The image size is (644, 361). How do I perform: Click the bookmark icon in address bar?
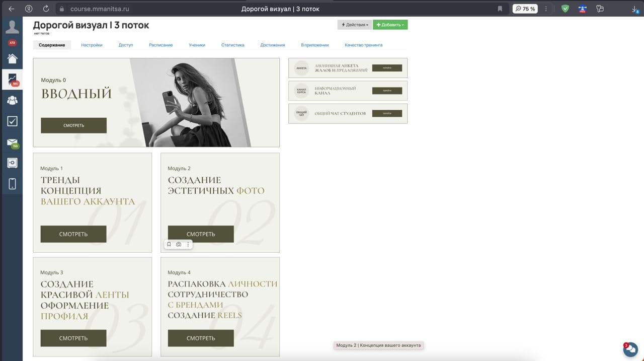(500, 9)
